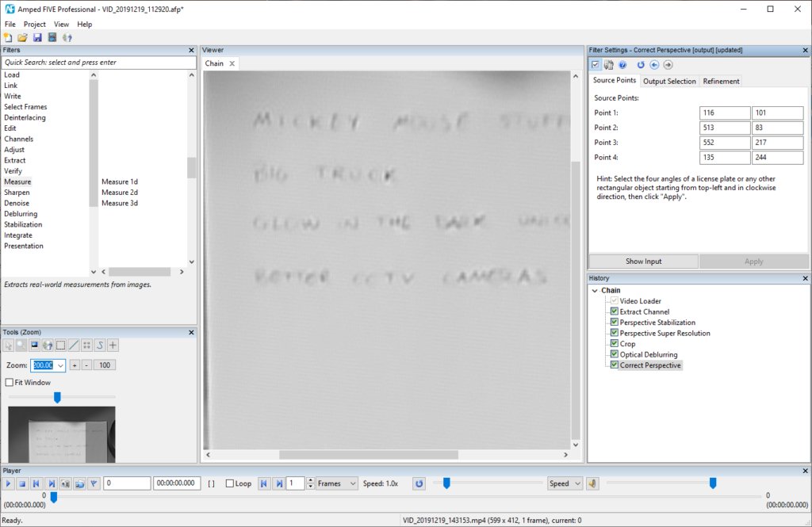Image resolution: width=812 pixels, height=527 pixels.
Task: Toggle the Loop checkbox
Action: pyautogui.click(x=230, y=483)
